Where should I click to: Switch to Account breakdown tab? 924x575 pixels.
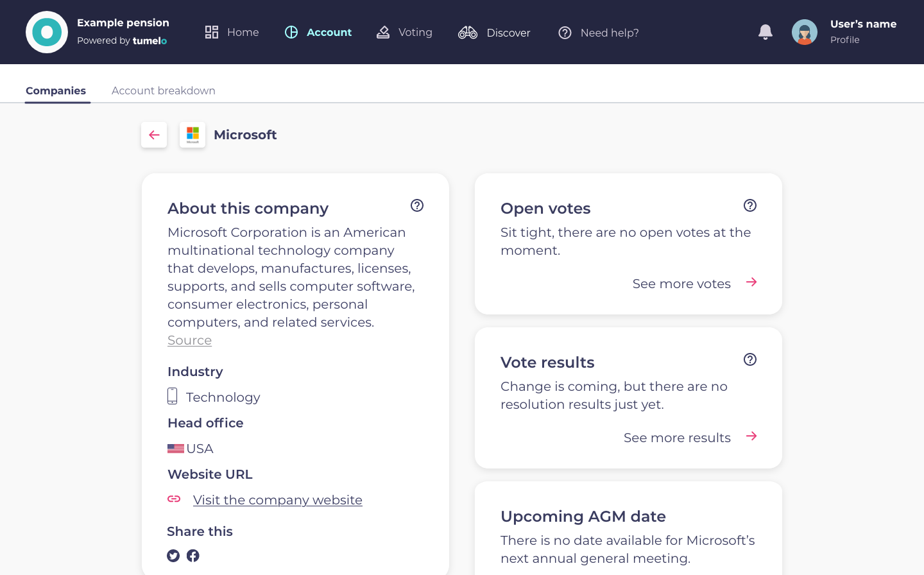(164, 90)
